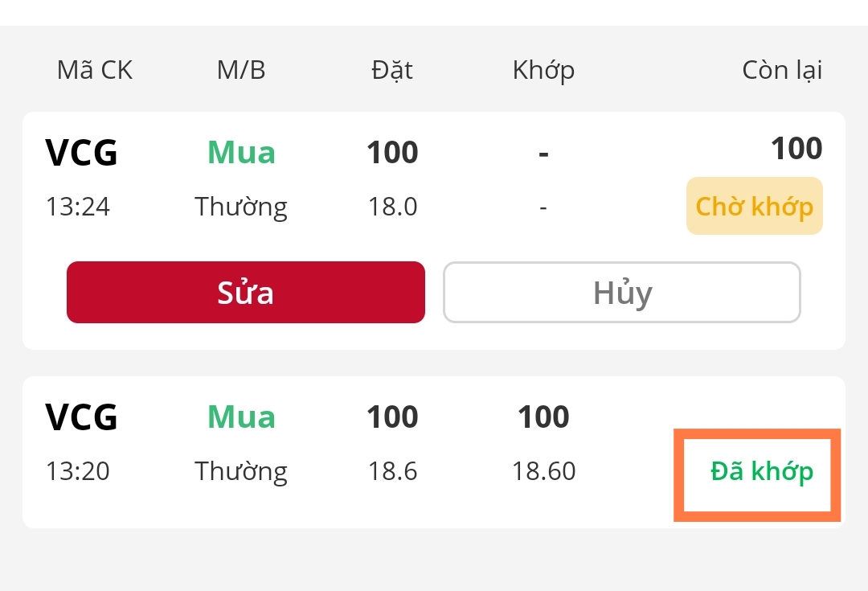This screenshot has width=868, height=591.
Task: Tap the 18.6 order price
Action: pyautogui.click(x=392, y=471)
